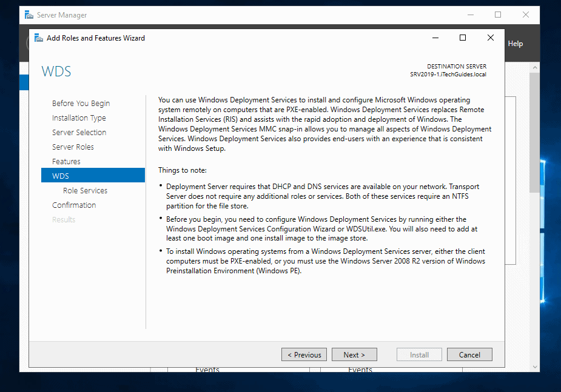Switch to the Features step
Viewport: 561px width, 392px height.
pyautogui.click(x=66, y=162)
